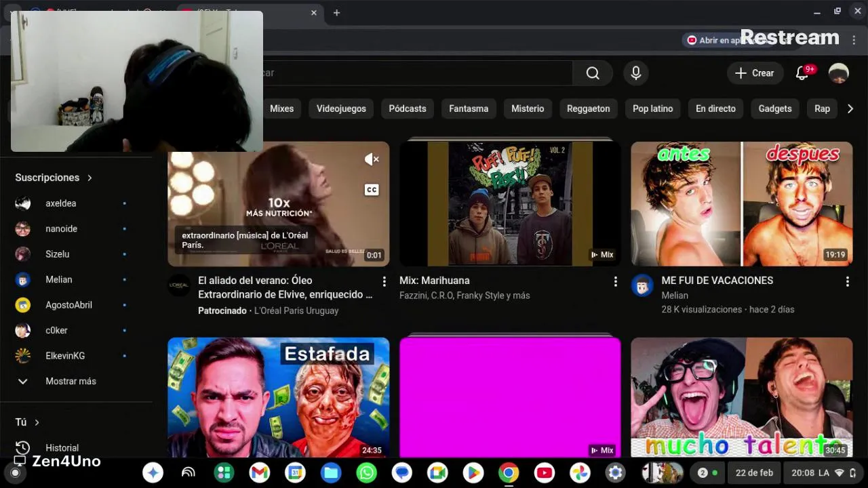Expand the Suscripciones section

coord(54,178)
